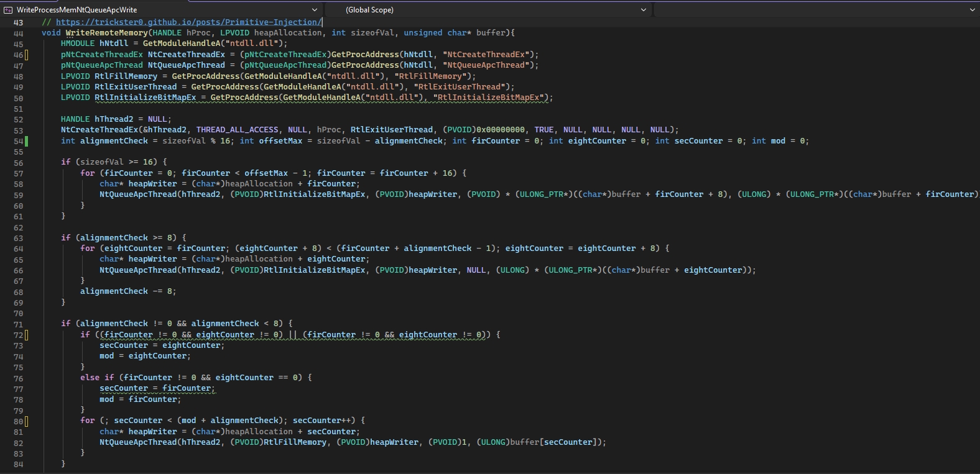Image resolution: width=980 pixels, height=474 pixels.
Task: Click "NtQueueApcThread" string literal on line 47
Action: [x=486, y=65]
